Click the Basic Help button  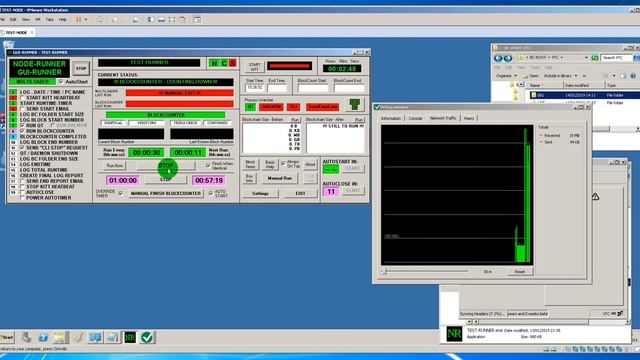point(270,164)
